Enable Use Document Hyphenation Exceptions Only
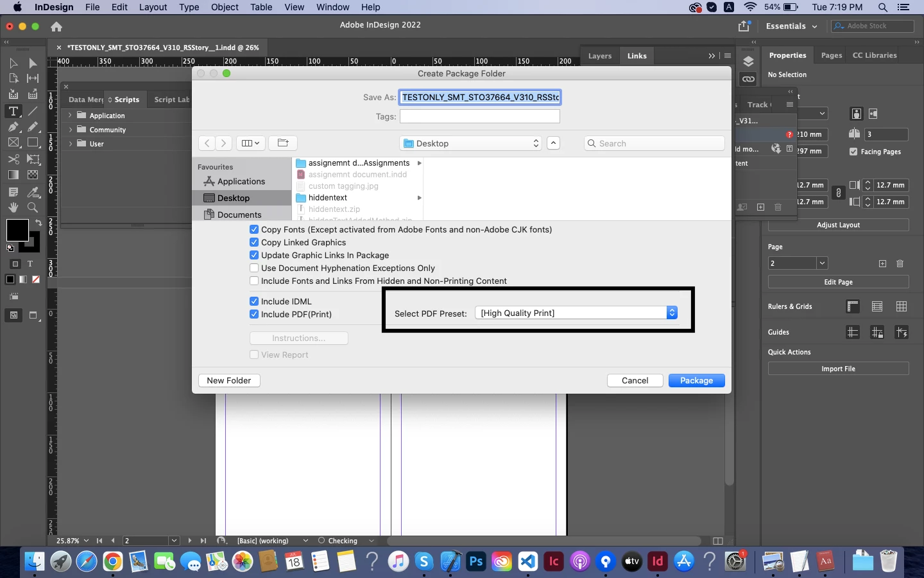Image resolution: width=924 pixels, height=578 pixels. tap(254, 268)
